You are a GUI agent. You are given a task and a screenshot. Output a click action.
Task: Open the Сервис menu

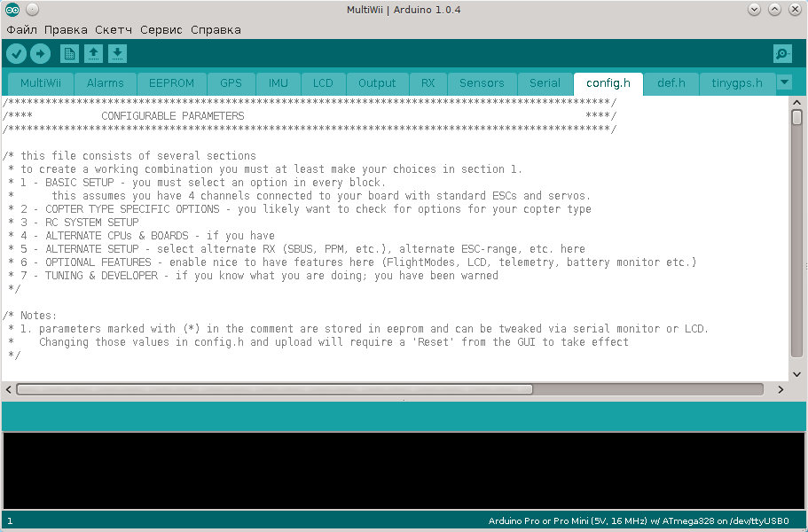(161, 29)
